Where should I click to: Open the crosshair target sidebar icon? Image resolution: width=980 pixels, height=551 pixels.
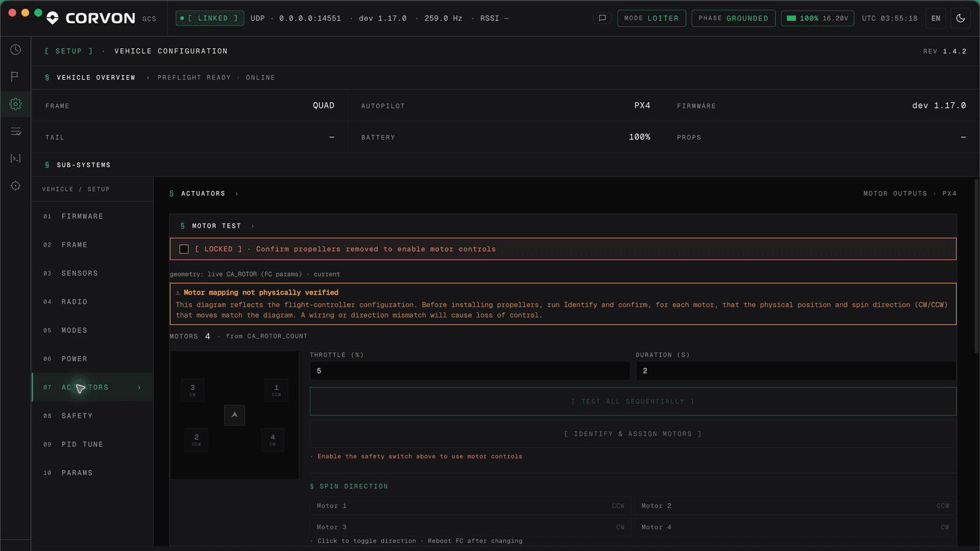[x=15, y=186]
